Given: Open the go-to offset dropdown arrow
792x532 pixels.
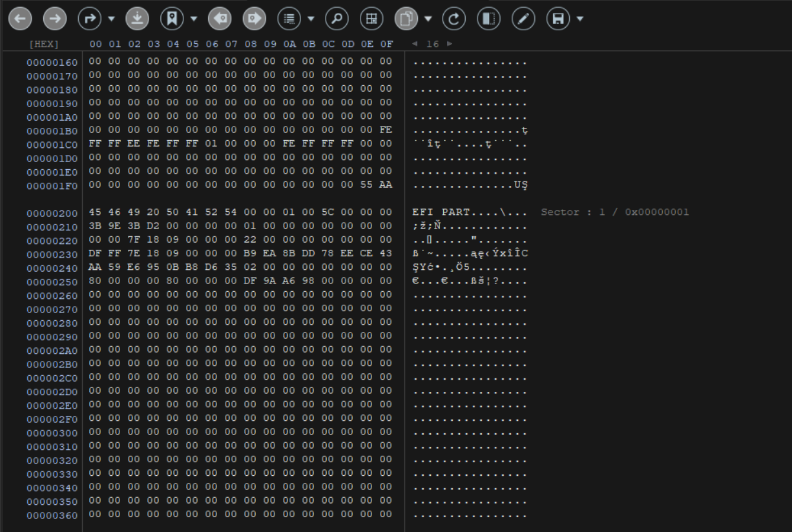Looking at the screenshot, I should point(111,19).
